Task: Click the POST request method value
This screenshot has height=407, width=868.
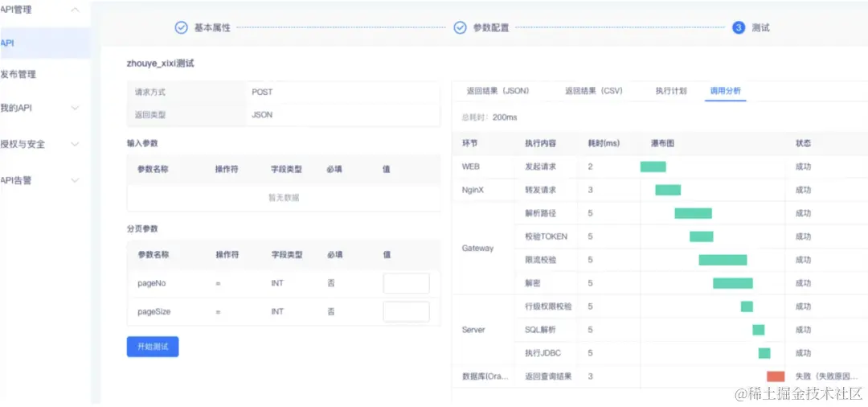Action: click(262, 92)
